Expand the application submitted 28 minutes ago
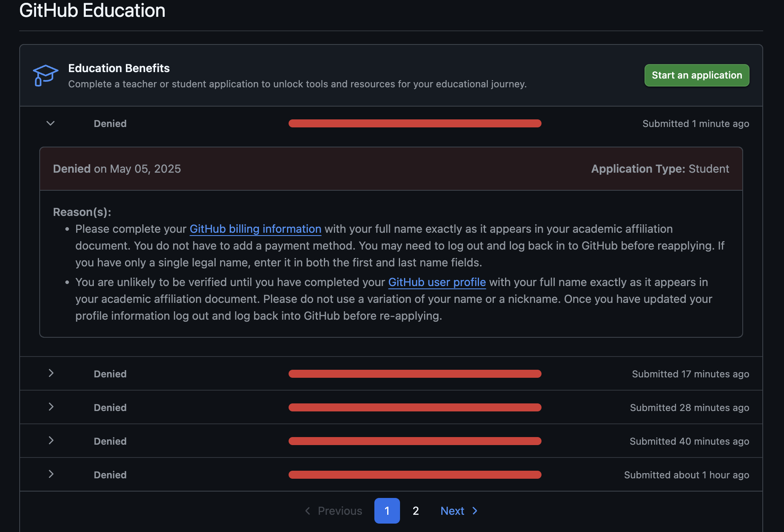 click(x=51, y=407)
